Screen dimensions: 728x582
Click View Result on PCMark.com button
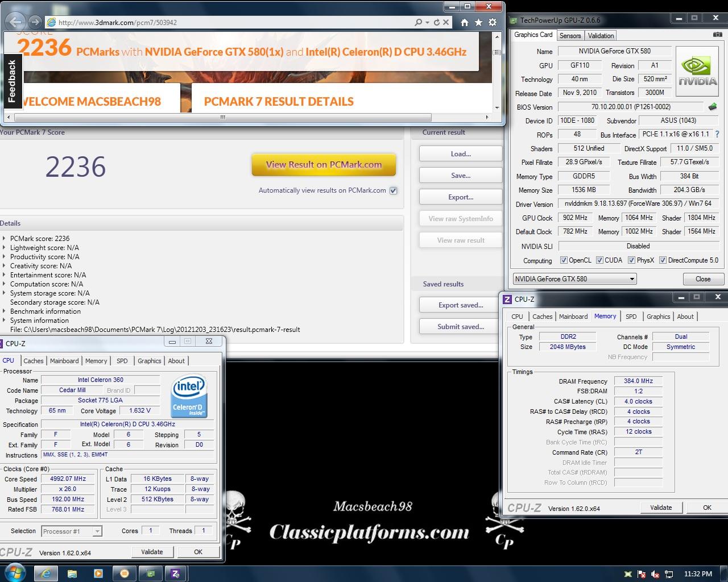coord(324,165)
